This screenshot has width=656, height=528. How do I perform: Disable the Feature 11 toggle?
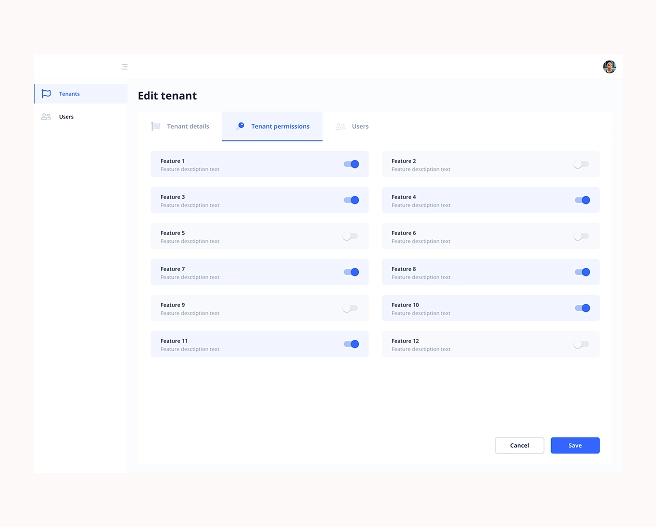pos(351,344)
